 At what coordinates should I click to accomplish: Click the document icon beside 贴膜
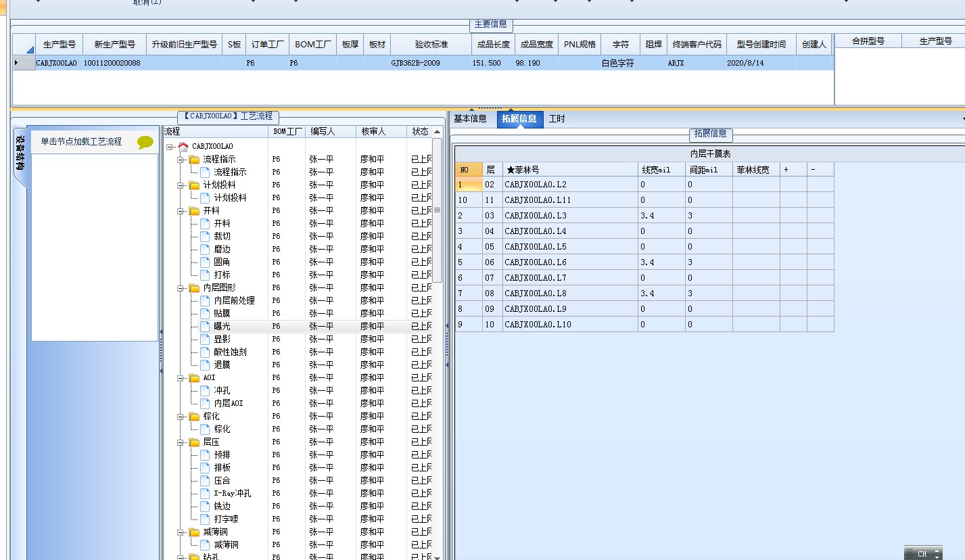click(x=205, y=313)
